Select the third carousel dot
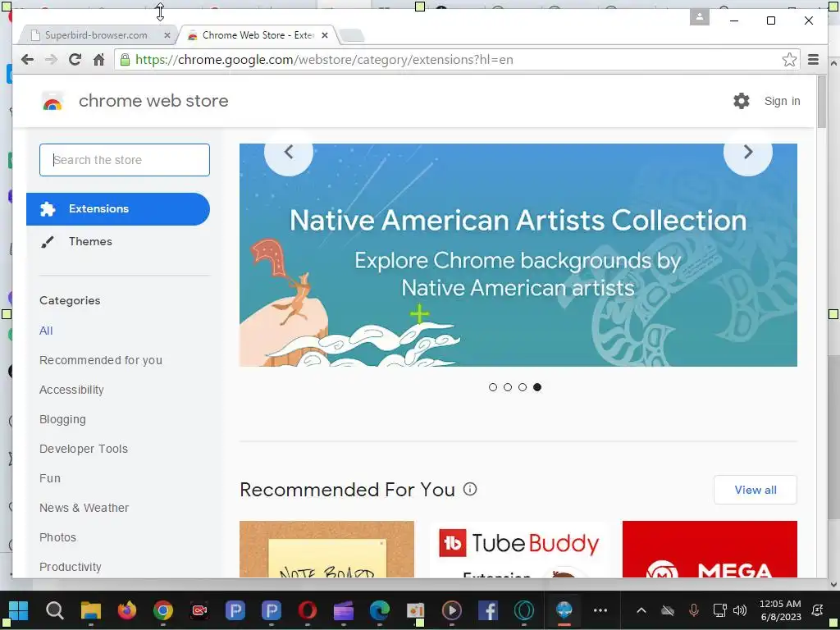 click(x=523, y=387)
